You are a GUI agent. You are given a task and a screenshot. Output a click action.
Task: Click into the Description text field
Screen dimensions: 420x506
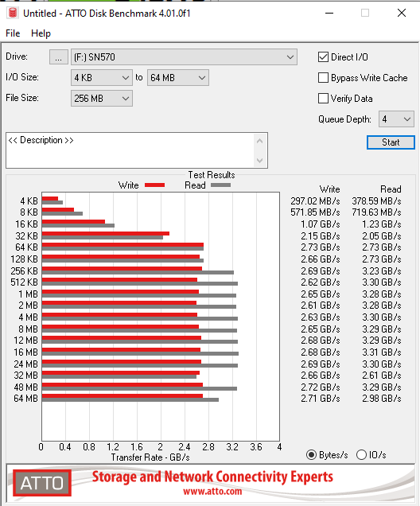[130, 150]
